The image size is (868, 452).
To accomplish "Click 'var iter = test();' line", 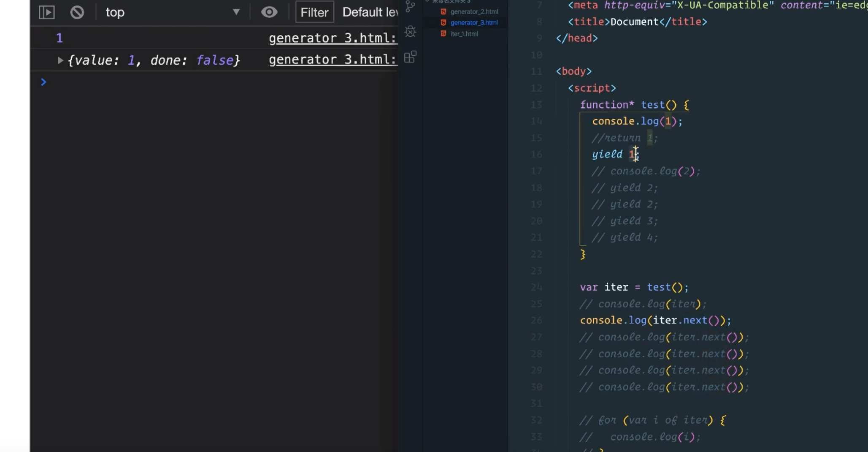I will 634,287.
